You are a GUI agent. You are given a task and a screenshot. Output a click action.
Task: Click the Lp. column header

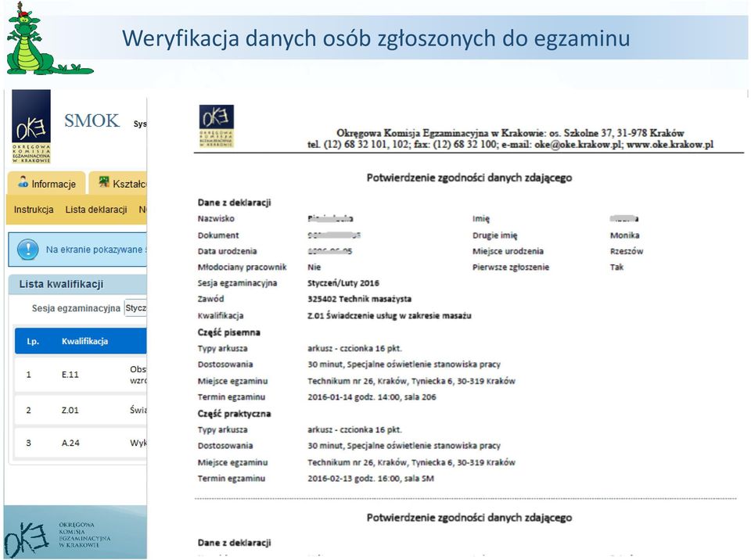33,341
